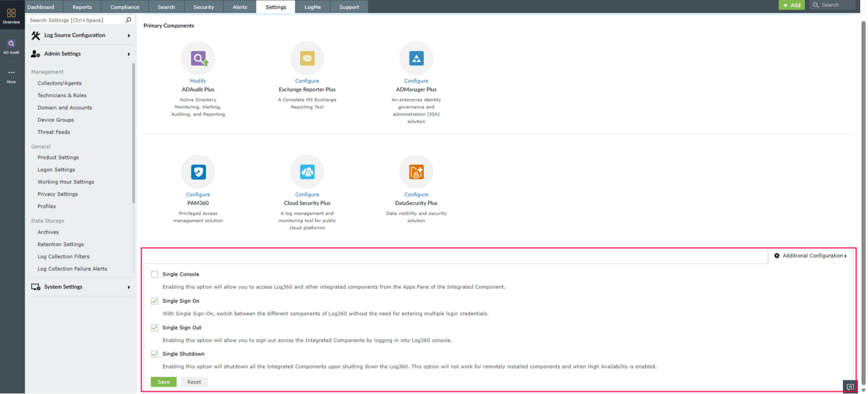The width and height of the screenshot is (868, 394).
Task: Open the LogMe tab
Action: (x=313, y=7)
